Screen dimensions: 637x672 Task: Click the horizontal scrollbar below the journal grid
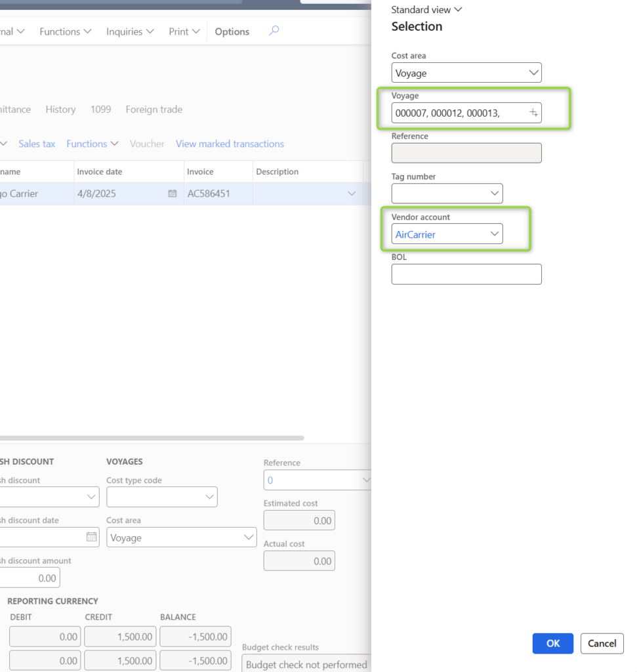[x=151, y=438]
